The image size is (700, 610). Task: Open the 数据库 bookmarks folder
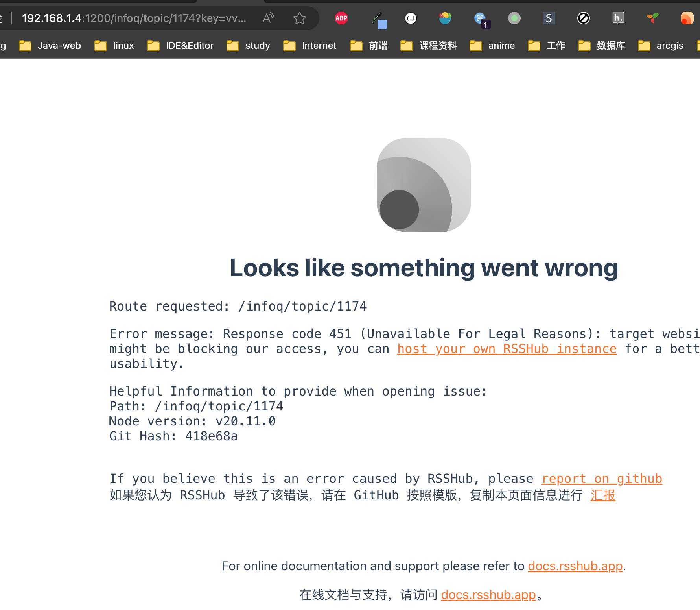[602, 46]
